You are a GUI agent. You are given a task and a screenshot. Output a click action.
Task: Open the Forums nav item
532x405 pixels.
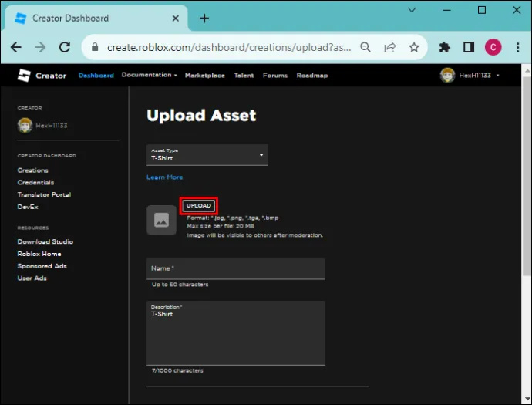(x=275, y=76)
